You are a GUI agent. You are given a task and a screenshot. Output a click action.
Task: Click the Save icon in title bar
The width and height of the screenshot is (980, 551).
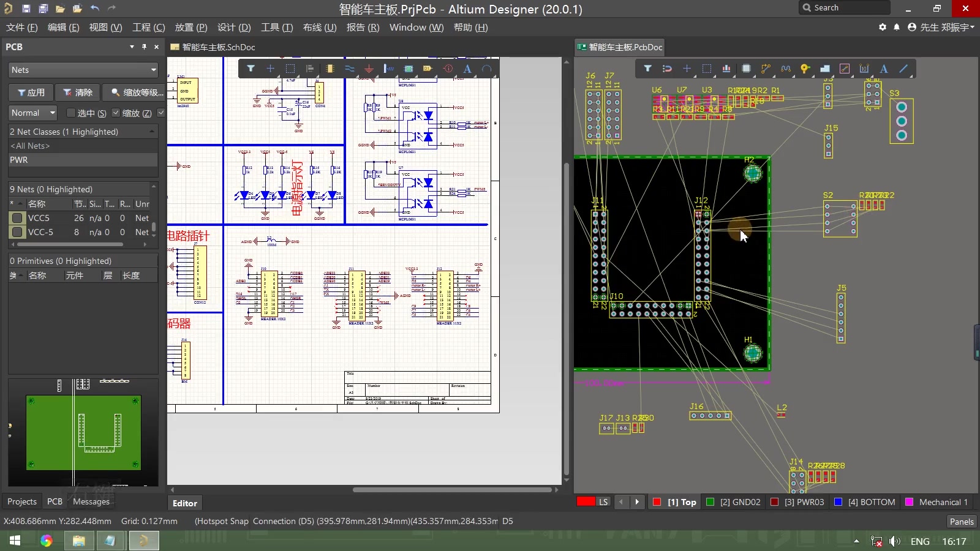click(26, 9)
